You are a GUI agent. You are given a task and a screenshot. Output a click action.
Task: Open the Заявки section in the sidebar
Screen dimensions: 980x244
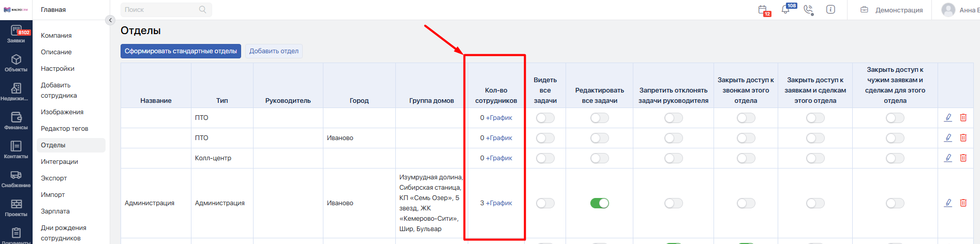[16, 34]
